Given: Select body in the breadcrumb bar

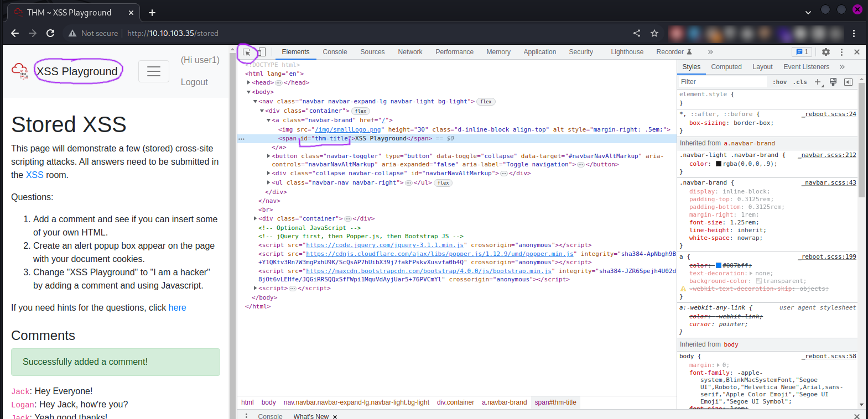Looking at the screenshot, I should [268, 402].
